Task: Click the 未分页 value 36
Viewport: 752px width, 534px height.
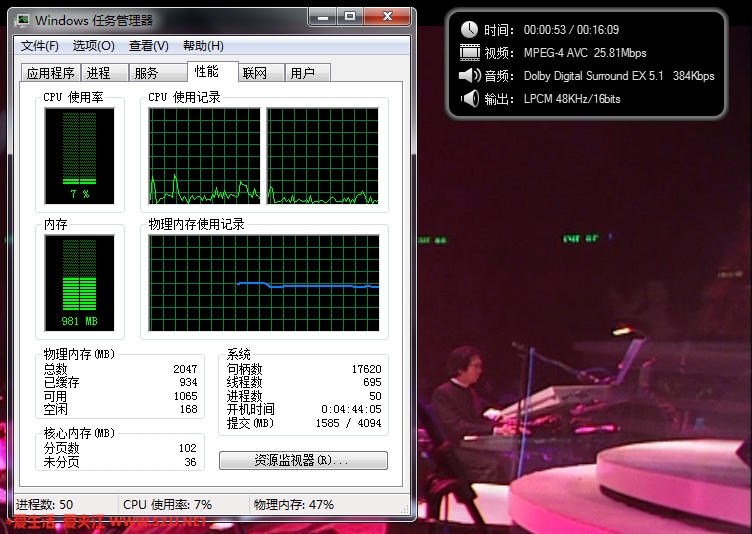Action: [190, 462]
